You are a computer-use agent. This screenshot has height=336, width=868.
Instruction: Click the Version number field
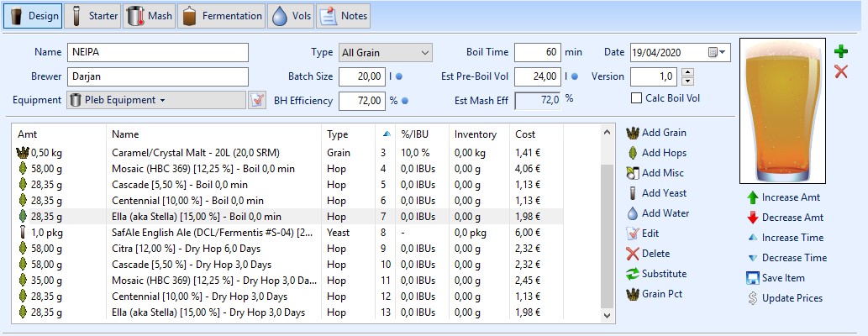(x=654, y=76)
